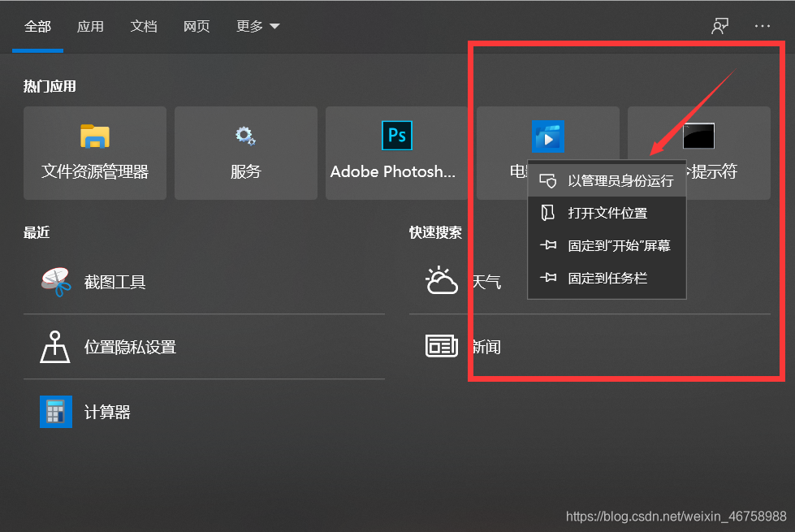Click the 天气 quick search label
795x532 pixels.
pyautogui.click(x=486, y=282)
